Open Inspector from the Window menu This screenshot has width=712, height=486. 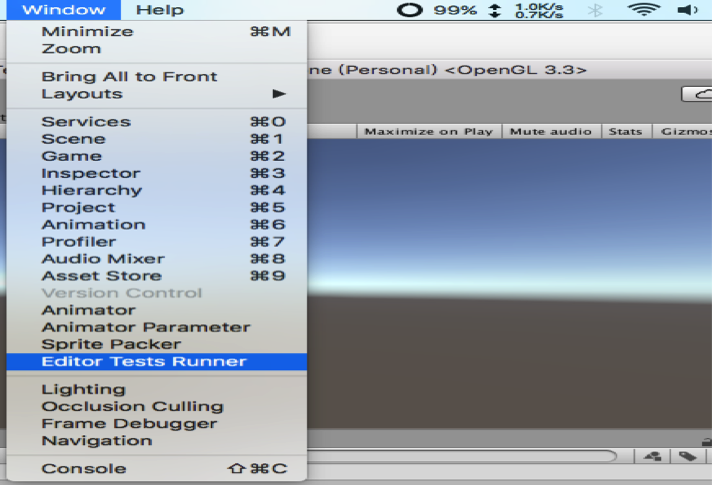coord(157,173)
